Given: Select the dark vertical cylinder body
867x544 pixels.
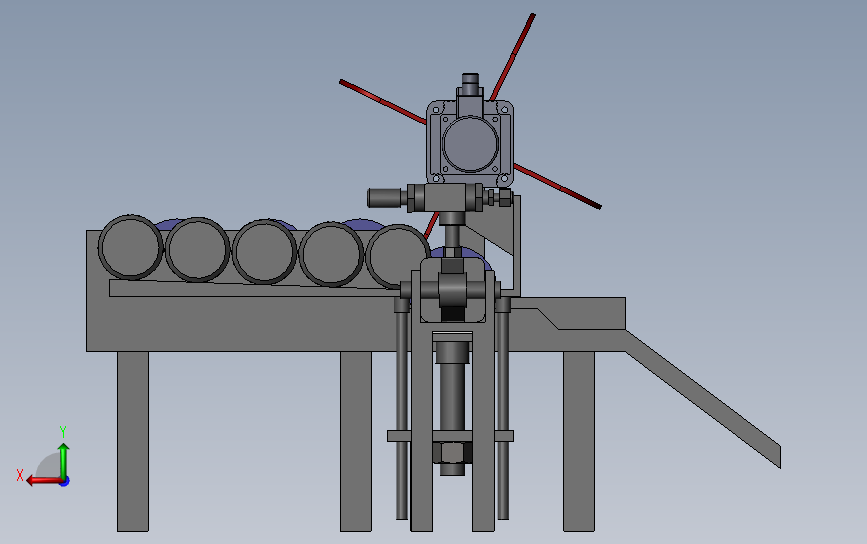Looking at the screenshot, I should pyautogui.click(x=452, y=397).
